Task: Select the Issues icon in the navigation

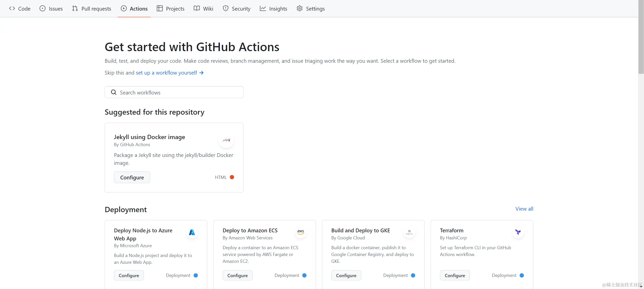Action: 42,8
